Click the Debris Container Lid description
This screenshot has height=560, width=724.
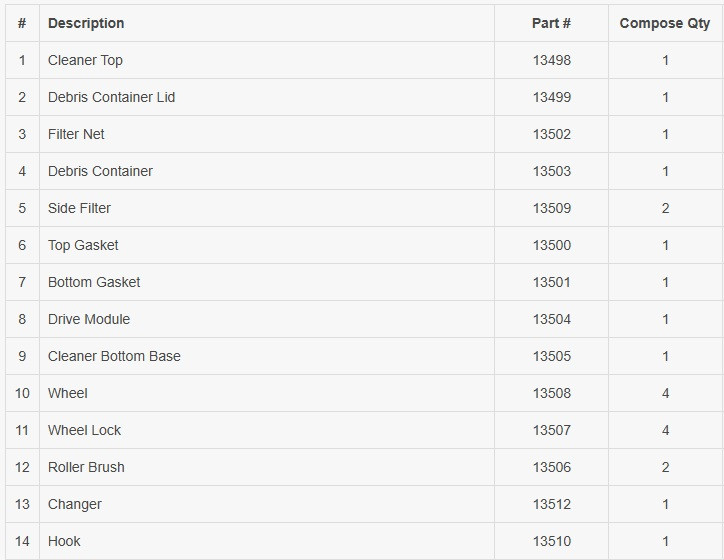(111, 97)
